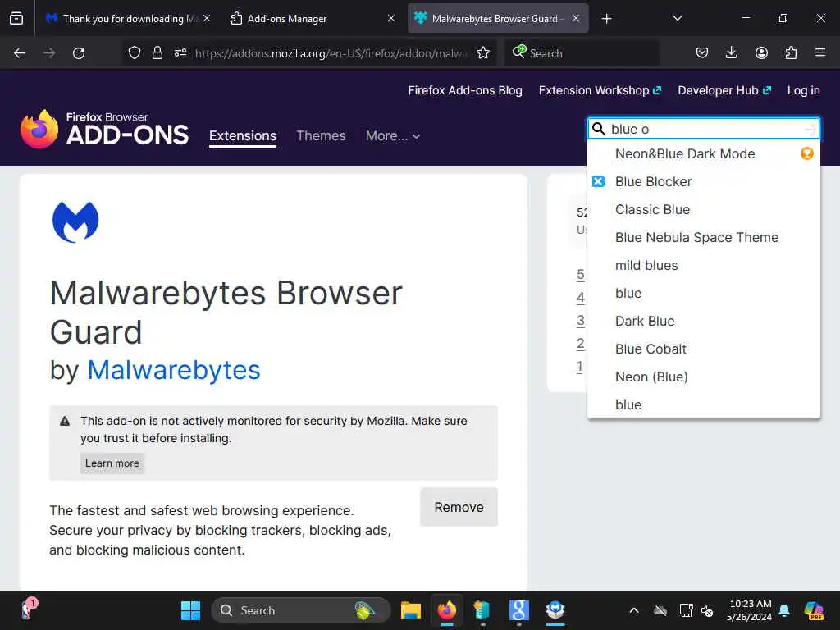Image resolution: width=840 pixels, height=630 pixels.
Task: Click the forward navigation arrow
Action: [49, 53]
